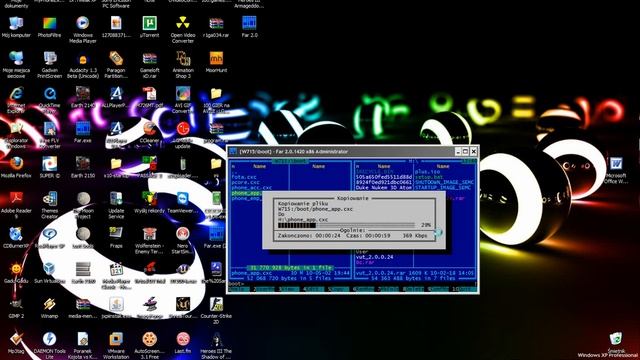
Task: Select the Gameloft xD.rar archive icon
Action: coord(149,65)
